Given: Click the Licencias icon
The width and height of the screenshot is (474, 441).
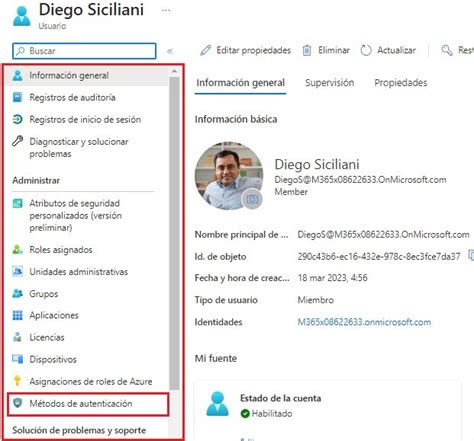Looking at the screenshot, I should [17, 337].
